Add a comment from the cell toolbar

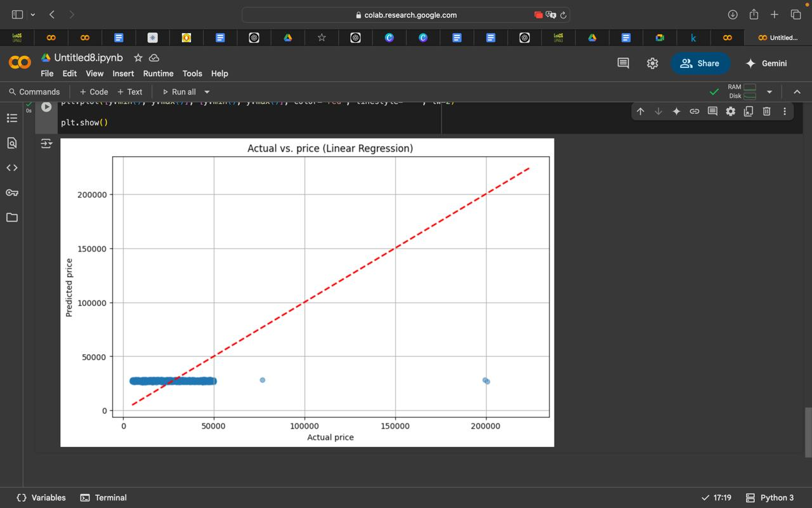[x=712, y=111]
